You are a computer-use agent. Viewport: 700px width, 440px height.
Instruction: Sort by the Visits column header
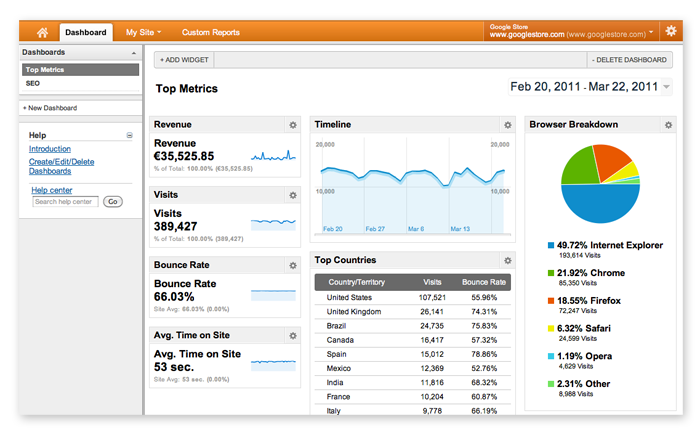(432, 282)
